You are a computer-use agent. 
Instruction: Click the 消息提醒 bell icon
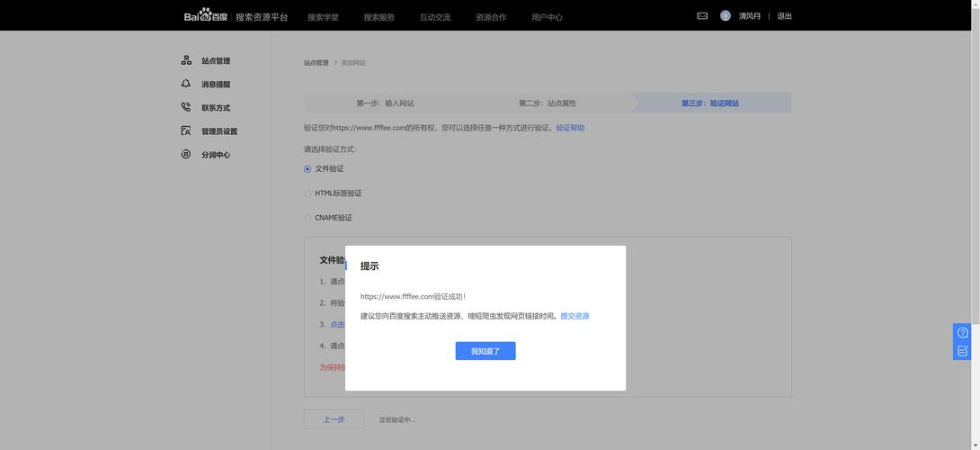coord(186,84)
